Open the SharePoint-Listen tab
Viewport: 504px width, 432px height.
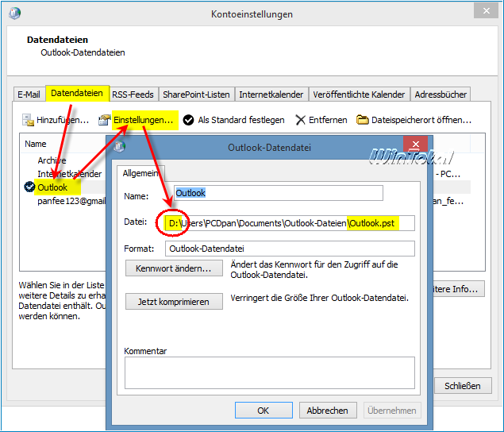point(196,94)
